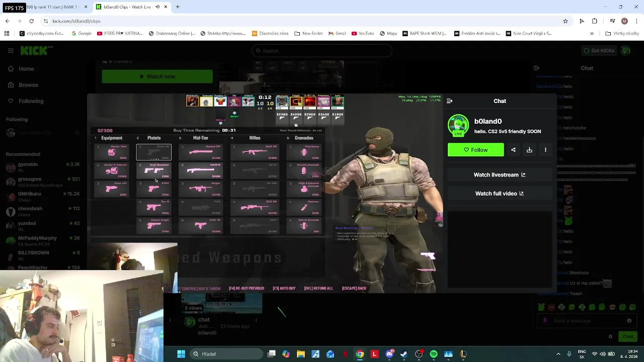Open a new browser tab
644x362 pixels.
[x=178, y=7]
